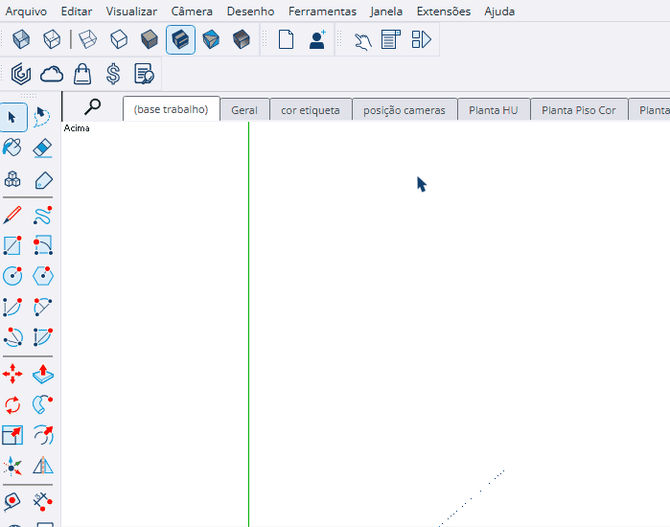Open the Extension Warehouse shopping bag icon

pyautogui.click(x=83, y=74)
